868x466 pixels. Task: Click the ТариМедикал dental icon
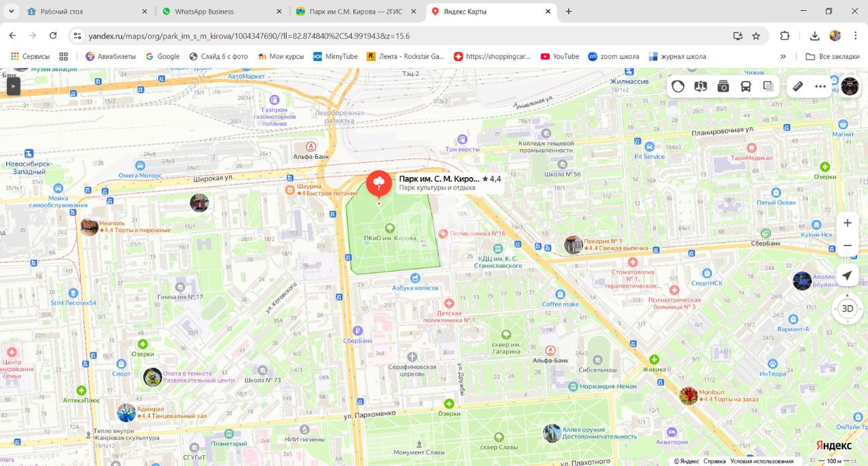(x=751, y=147)
